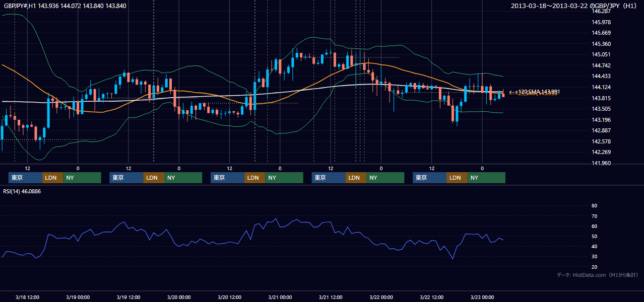Image resolution: width=644 pixels, height=302 pixels.
Task: Click the 3/19 00:00 time axis label
Action: [78, 297]
